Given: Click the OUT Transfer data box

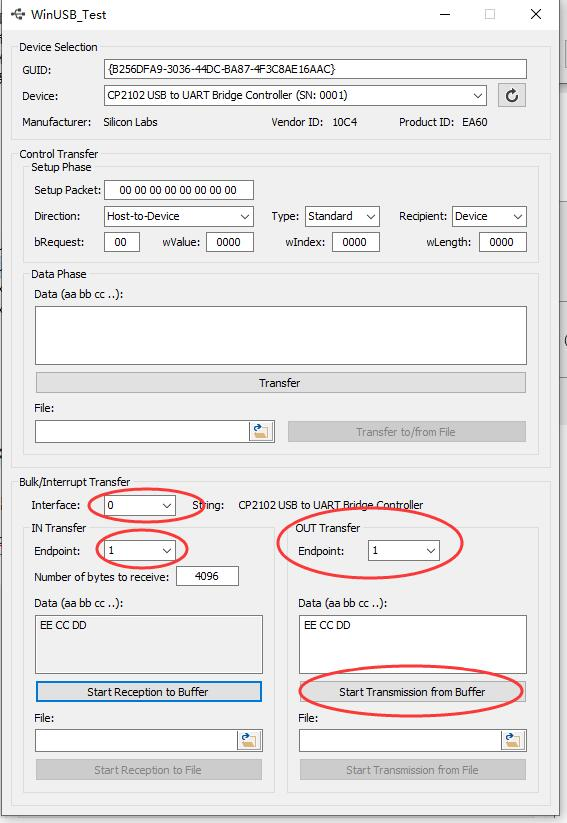Looking at the screenshot, I should click(413, 644).
